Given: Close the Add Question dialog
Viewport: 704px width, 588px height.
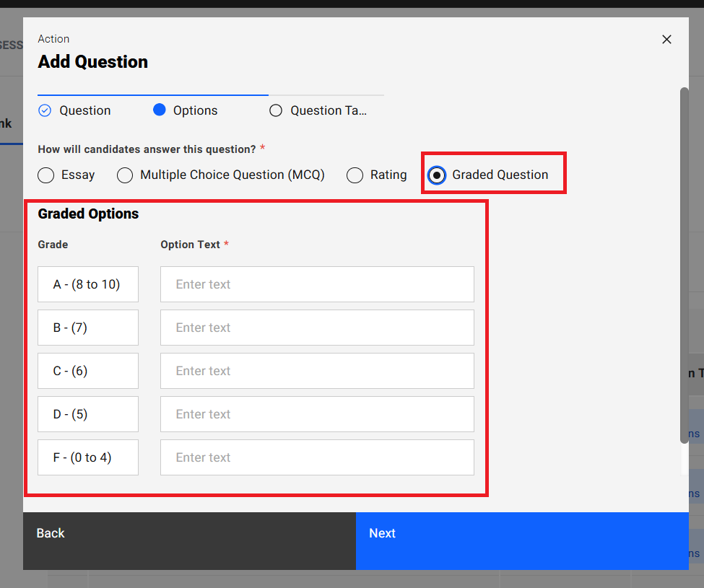Looking at the screenshot, I should click(666, 40).
